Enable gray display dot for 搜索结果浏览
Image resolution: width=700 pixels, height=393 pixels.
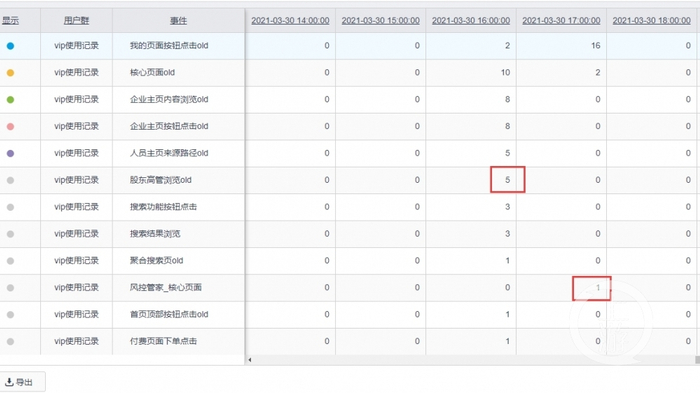pos(10,234)
